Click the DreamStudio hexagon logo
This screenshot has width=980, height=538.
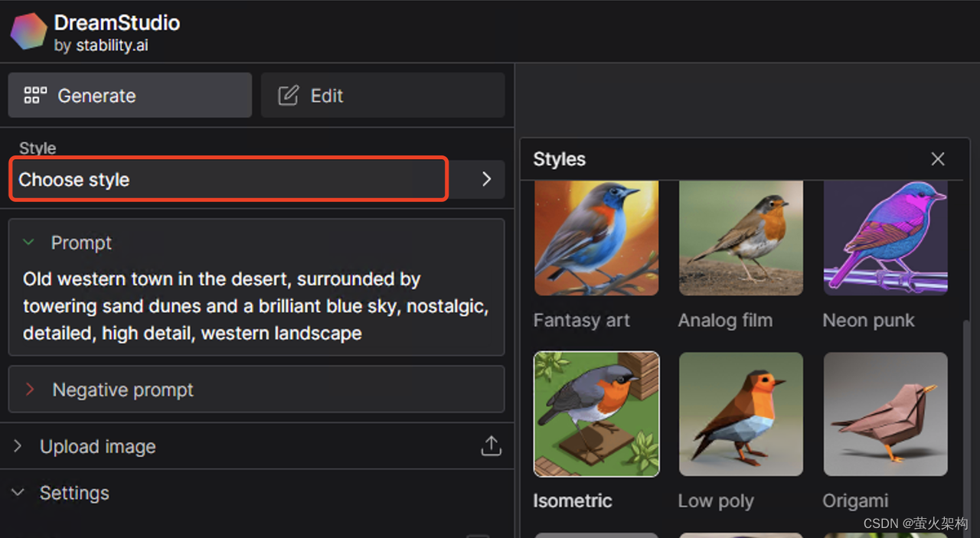28,31
